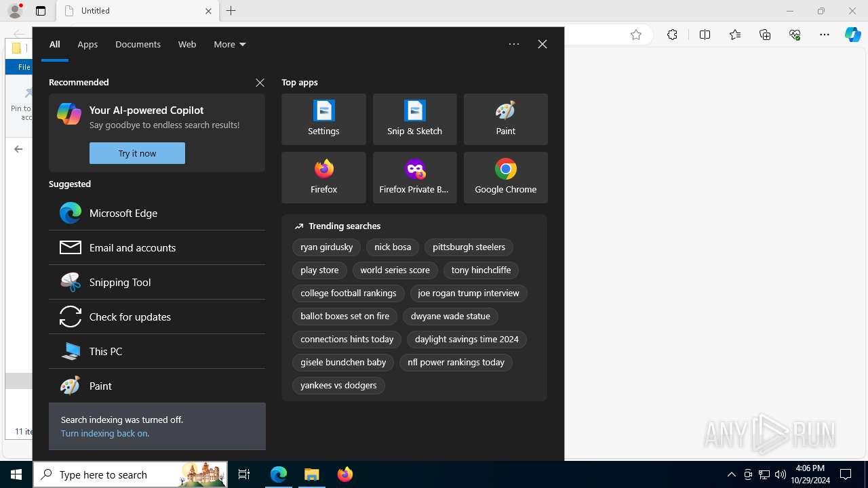The image size is (868, 488).
Task: Click the taskbar clock and date
Action: pos(810,474)
